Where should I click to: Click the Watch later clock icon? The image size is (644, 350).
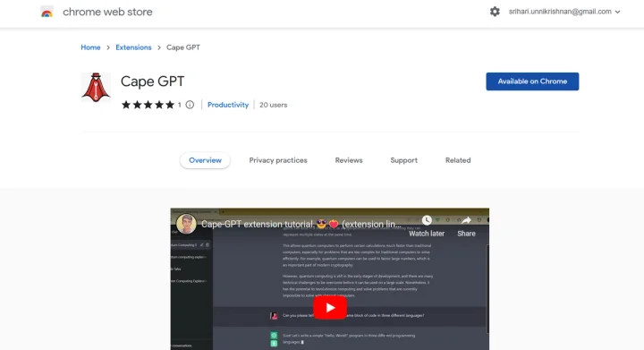427,220
